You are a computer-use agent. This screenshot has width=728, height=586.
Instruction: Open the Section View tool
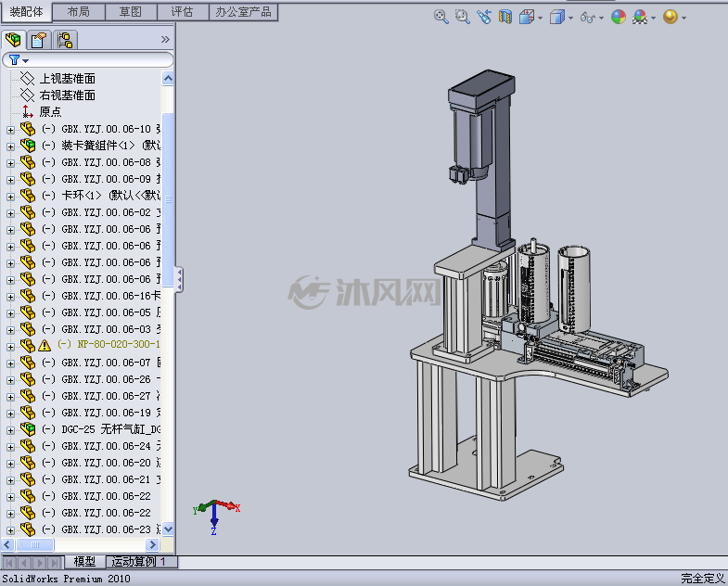point(505,18)
